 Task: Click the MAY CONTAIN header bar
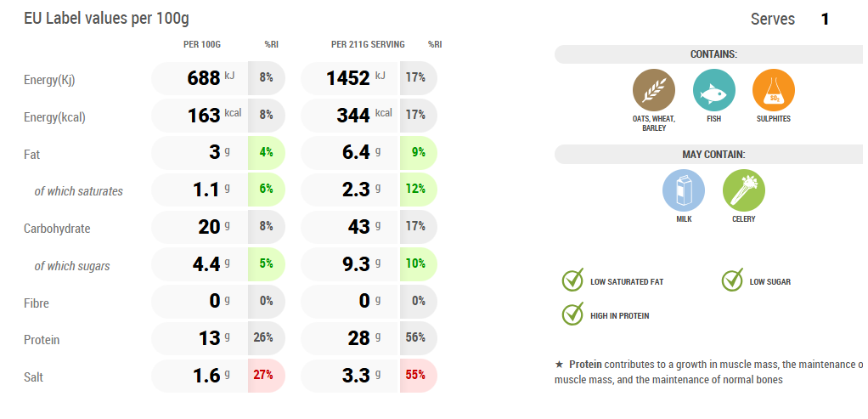(713, 155)
